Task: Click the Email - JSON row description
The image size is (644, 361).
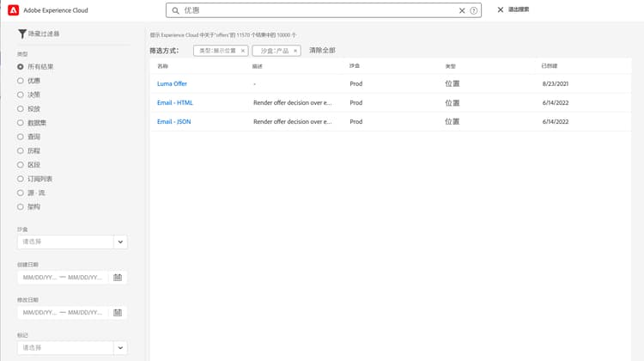Action: click(x=293, y=121)
